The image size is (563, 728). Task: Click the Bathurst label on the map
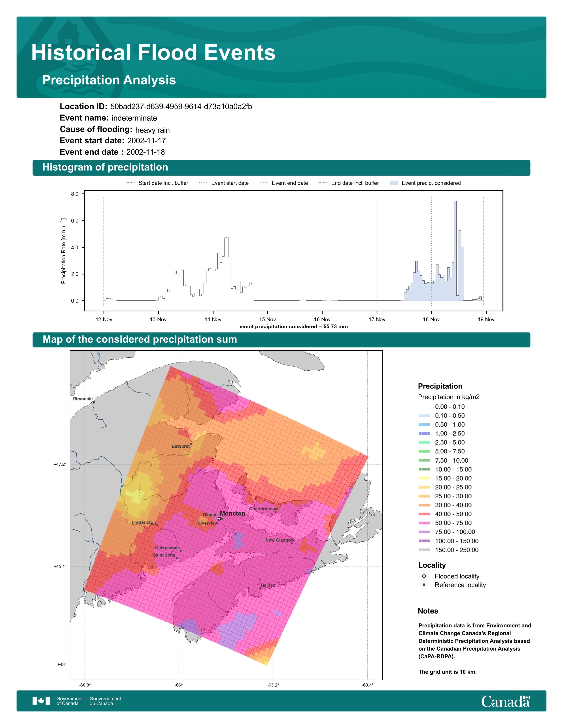click(180, 446)
